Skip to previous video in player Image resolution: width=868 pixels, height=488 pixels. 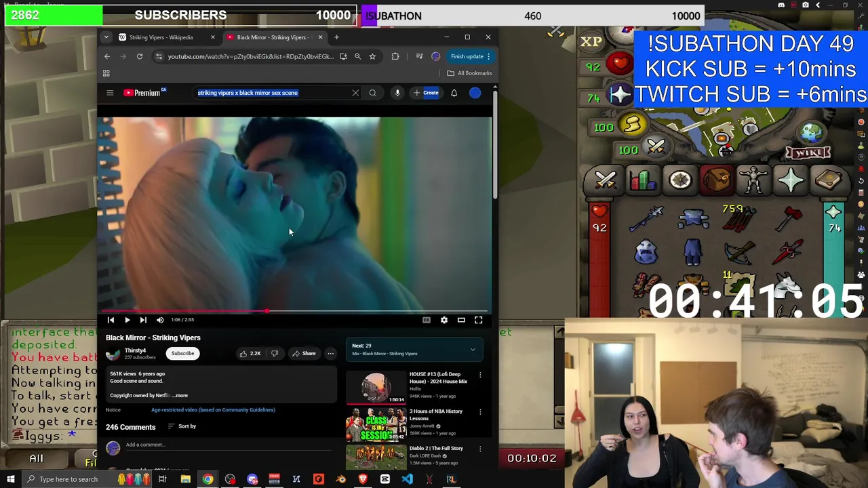tap(111, 320)
